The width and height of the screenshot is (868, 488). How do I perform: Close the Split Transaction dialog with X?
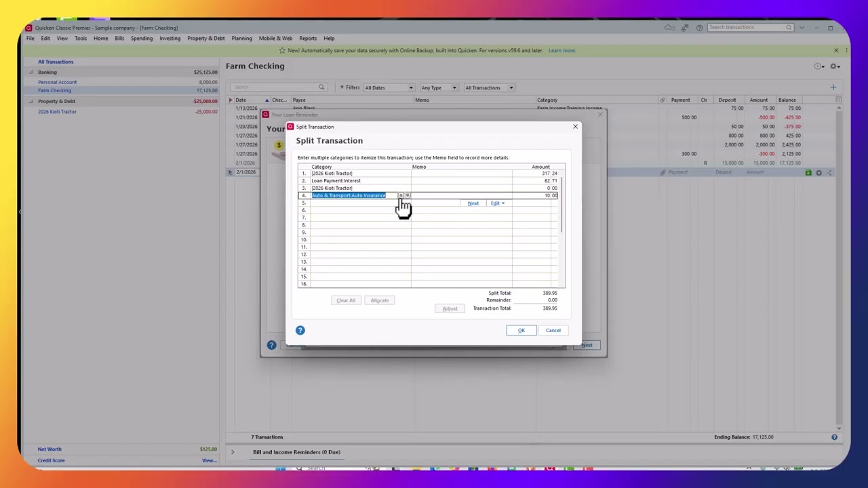[x=575, y=127]
